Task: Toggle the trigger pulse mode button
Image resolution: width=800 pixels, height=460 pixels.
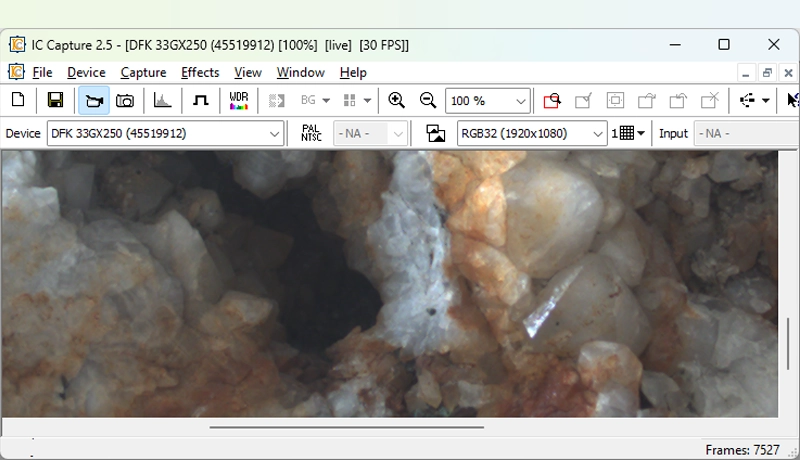Action: [x=200, y=100]
